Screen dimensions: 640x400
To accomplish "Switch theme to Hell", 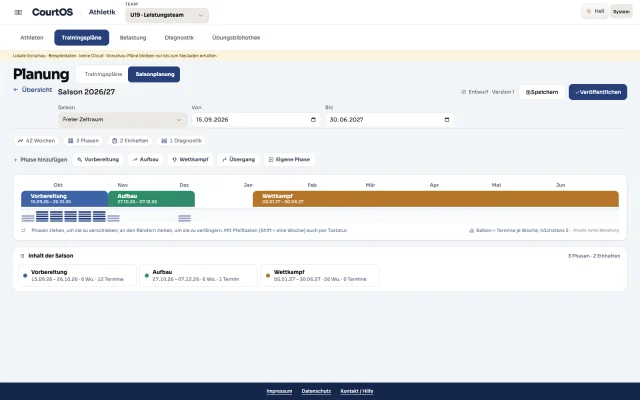I will (x=595, y=11).
